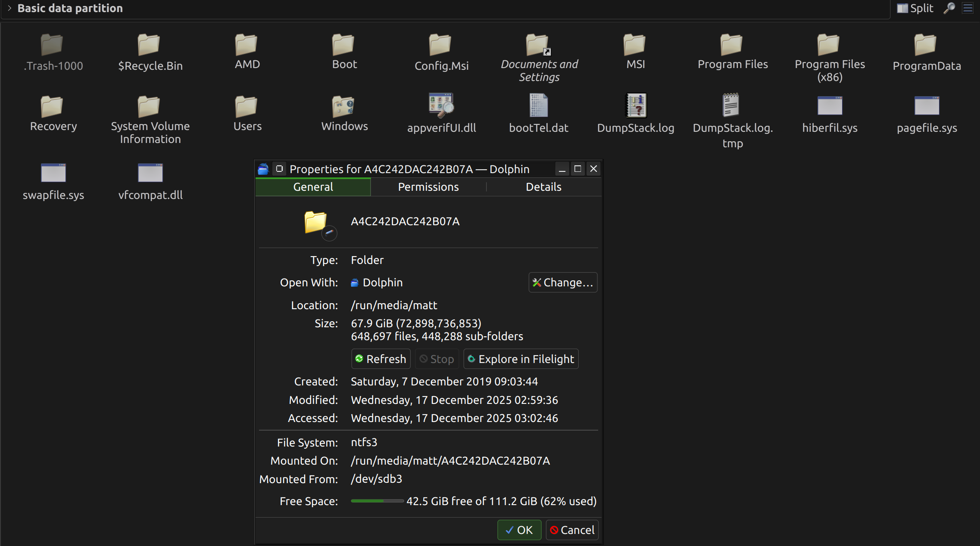The height and width of the screenshot is (546, 980).
Task: Switch to the Permissions tab
Action: point(428,187)
